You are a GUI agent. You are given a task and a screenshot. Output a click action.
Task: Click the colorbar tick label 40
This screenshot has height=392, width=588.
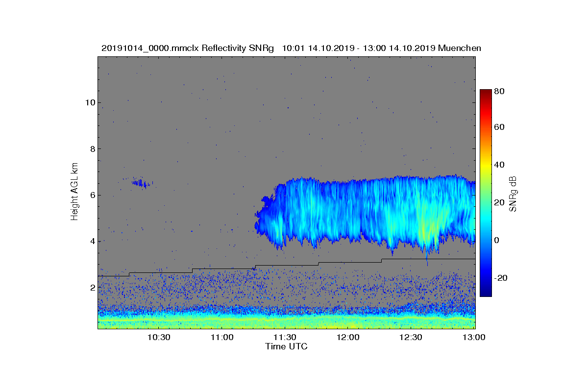coord(500,165)
